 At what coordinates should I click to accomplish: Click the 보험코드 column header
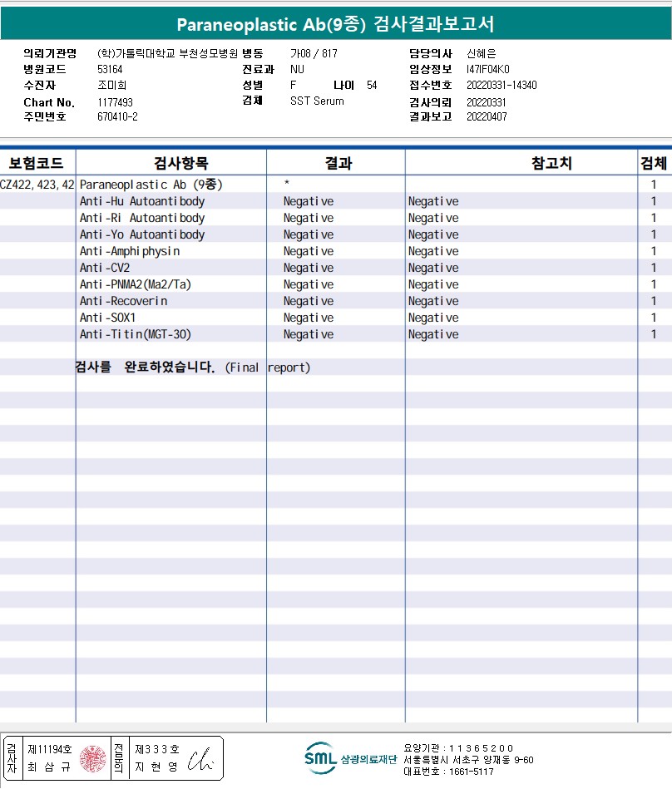36,163
